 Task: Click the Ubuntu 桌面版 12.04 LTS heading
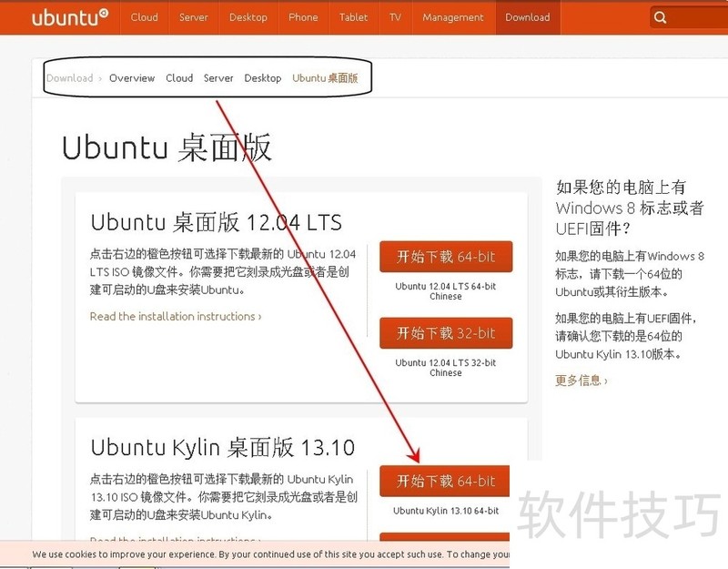[217, 222]
